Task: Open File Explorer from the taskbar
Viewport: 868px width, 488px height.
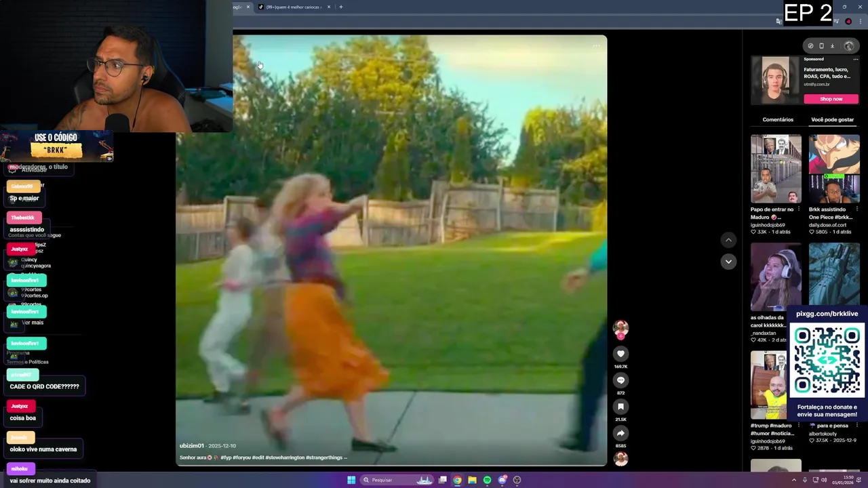Action: pos(472,480)
